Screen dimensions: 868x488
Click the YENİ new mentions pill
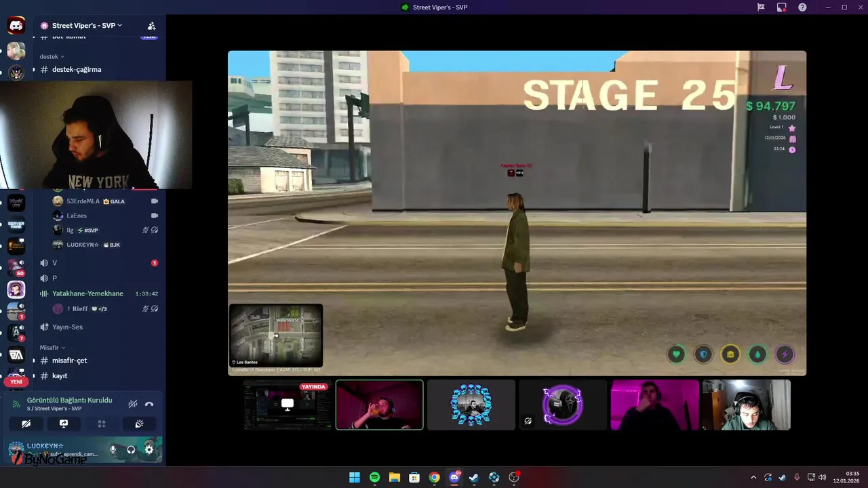click(16, 382)
